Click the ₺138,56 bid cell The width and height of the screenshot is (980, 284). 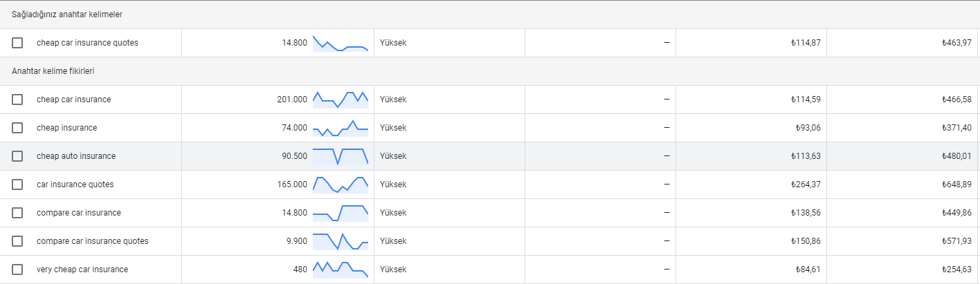click(x=806, y=213)
